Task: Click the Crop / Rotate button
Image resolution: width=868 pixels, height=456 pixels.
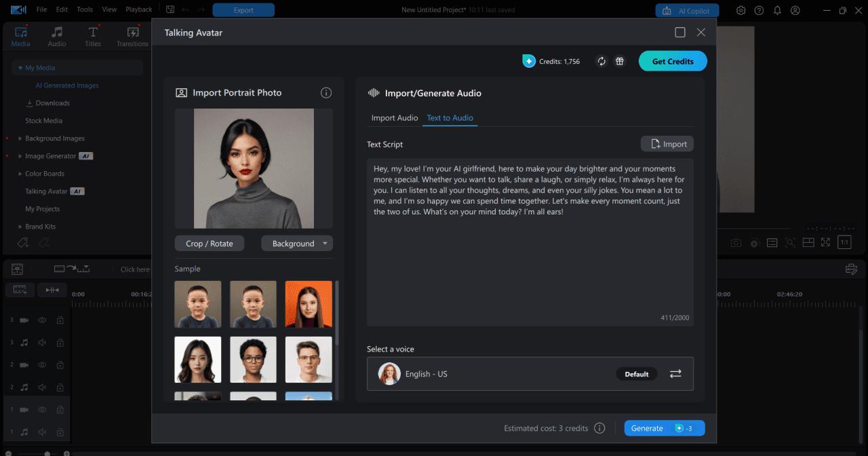Action: click(x=209, y=243)
